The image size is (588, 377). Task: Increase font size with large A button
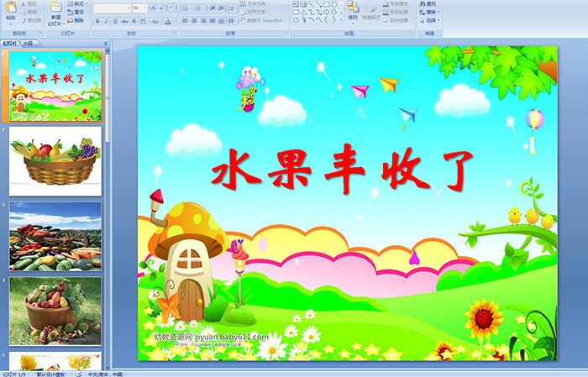coord(154,8)
